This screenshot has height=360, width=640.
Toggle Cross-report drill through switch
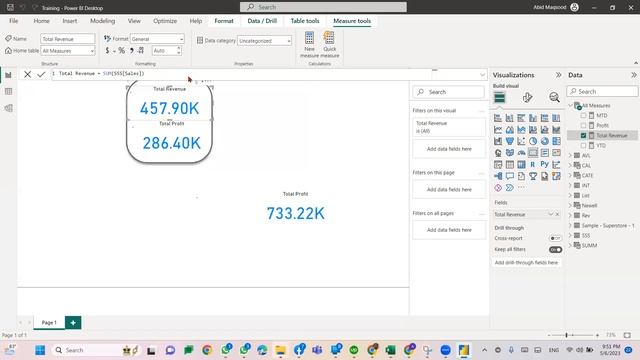[555, 238]
